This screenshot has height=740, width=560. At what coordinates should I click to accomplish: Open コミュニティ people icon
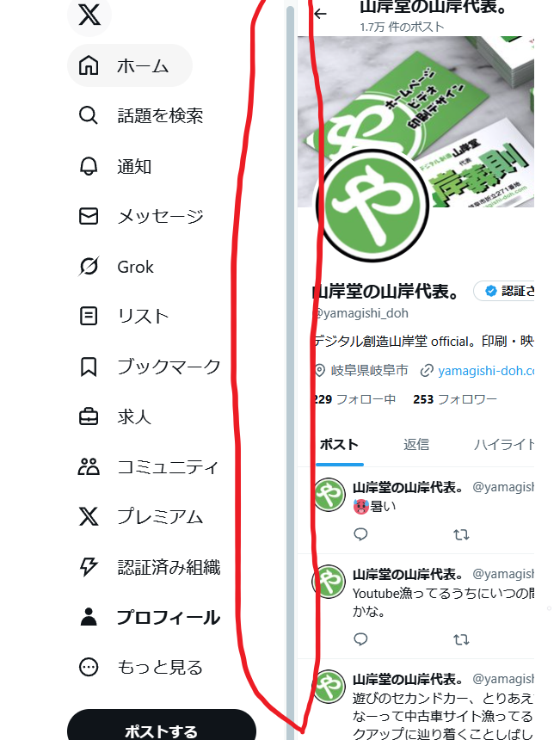89,466
